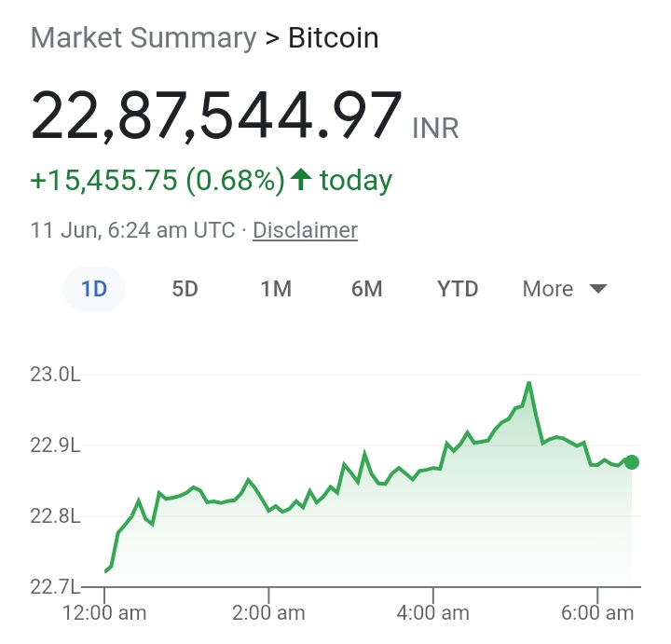Open the Disclaimer link

(x=305, y=230)
